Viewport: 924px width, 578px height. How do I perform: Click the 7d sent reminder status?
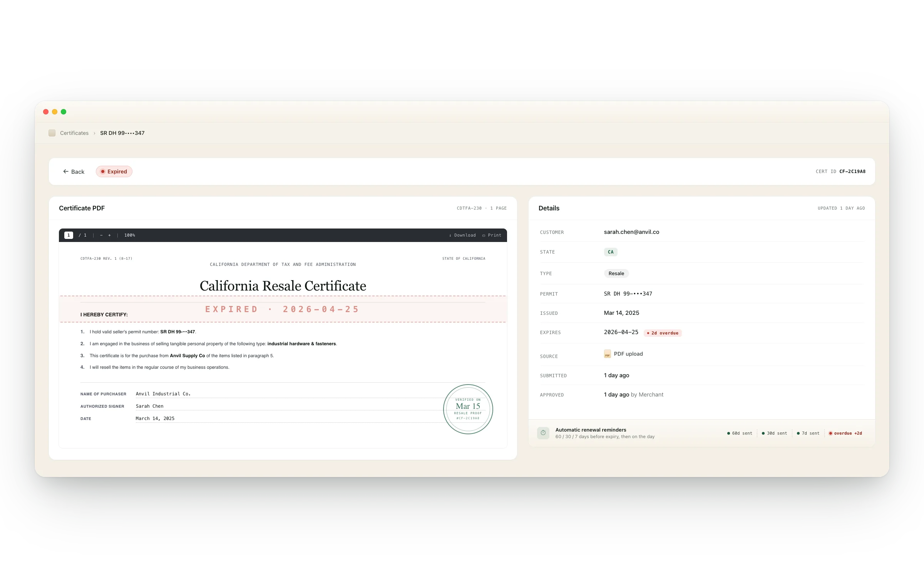(x=808, y=433)
